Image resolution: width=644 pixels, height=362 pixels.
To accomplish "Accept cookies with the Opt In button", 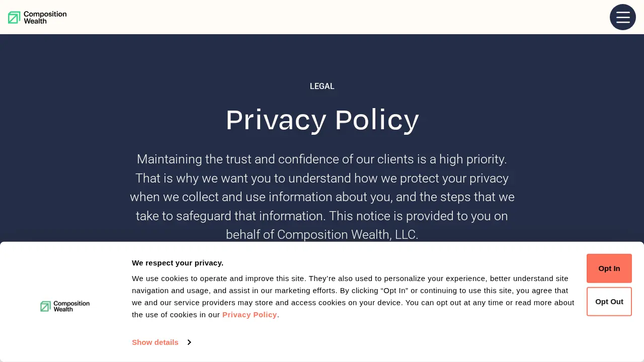I will click(609, 268).
